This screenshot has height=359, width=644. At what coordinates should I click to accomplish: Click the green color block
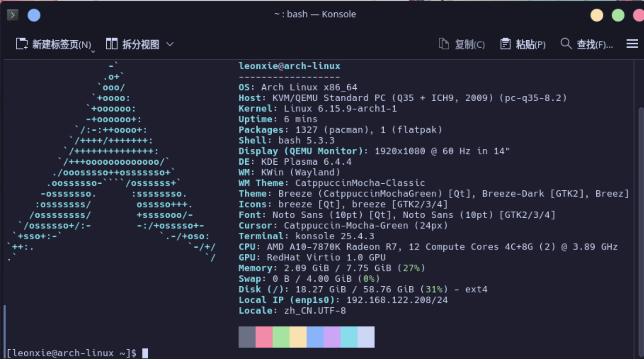click(281, 337)
